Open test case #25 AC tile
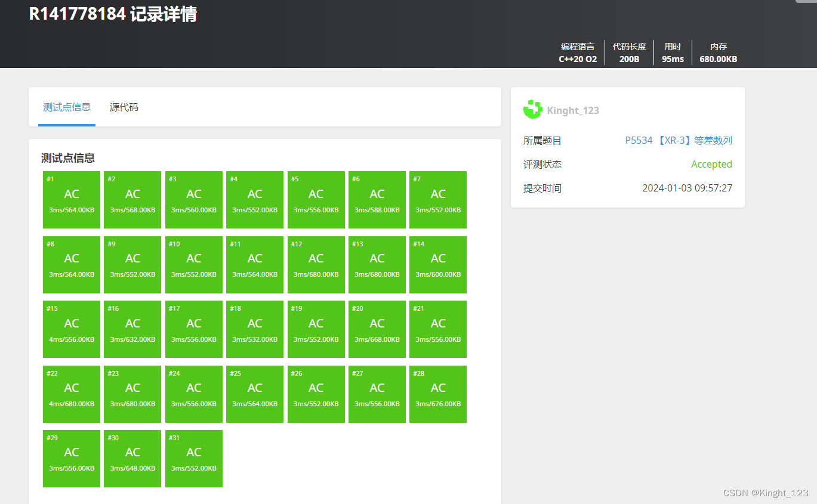This screenshot has width=817, height=504. click(x=255, y=394)
